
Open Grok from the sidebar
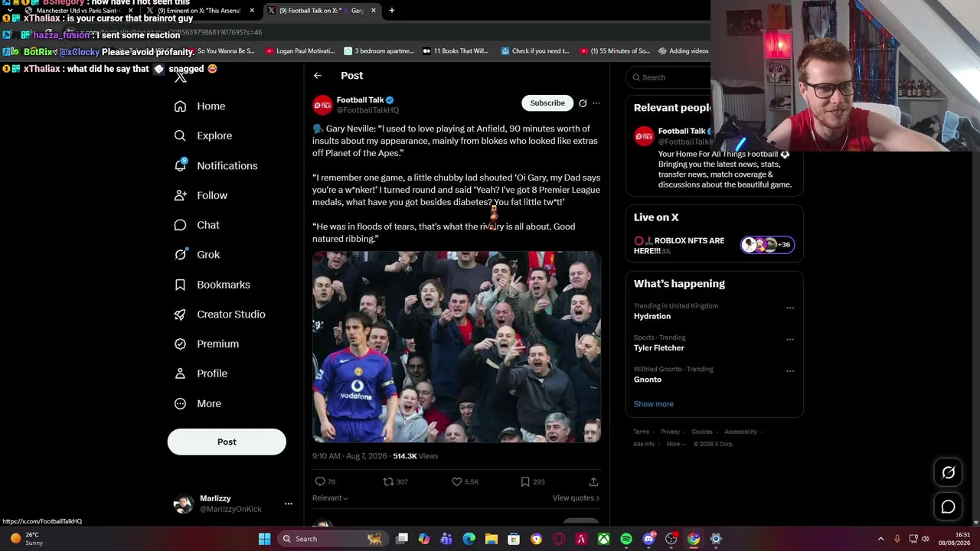(x=197, y=255)
